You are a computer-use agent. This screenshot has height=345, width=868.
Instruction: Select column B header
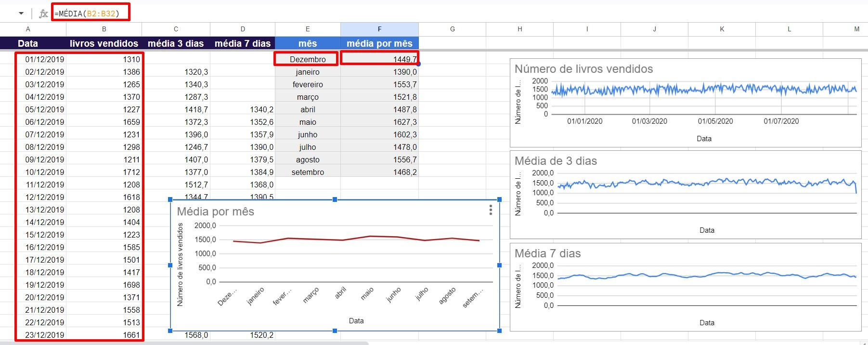pos(104,29)
